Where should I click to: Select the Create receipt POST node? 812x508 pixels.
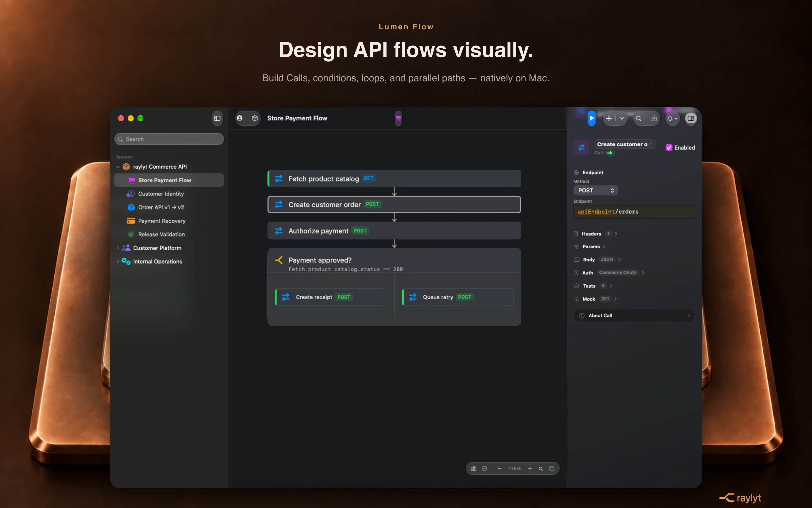[330, 297]
